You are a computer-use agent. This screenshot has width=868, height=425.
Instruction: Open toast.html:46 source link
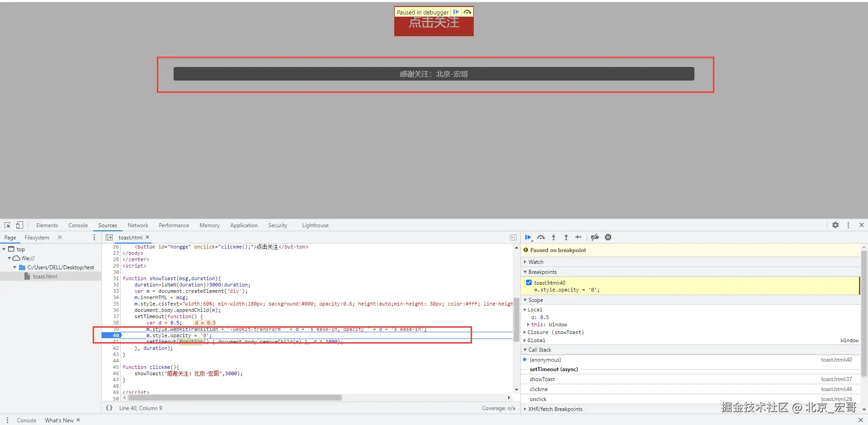[836, 389]
